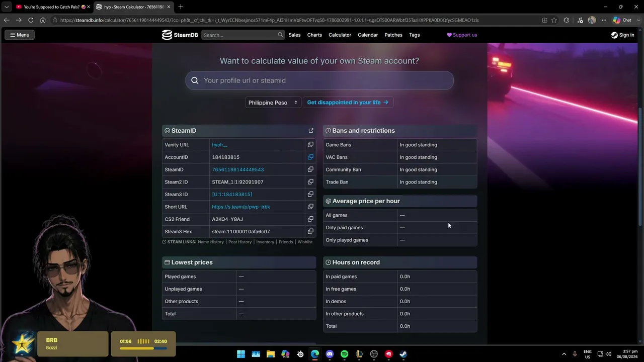Open the s.team short URL link
Viewport: 644px width, 362px height.
pos(241,207)
